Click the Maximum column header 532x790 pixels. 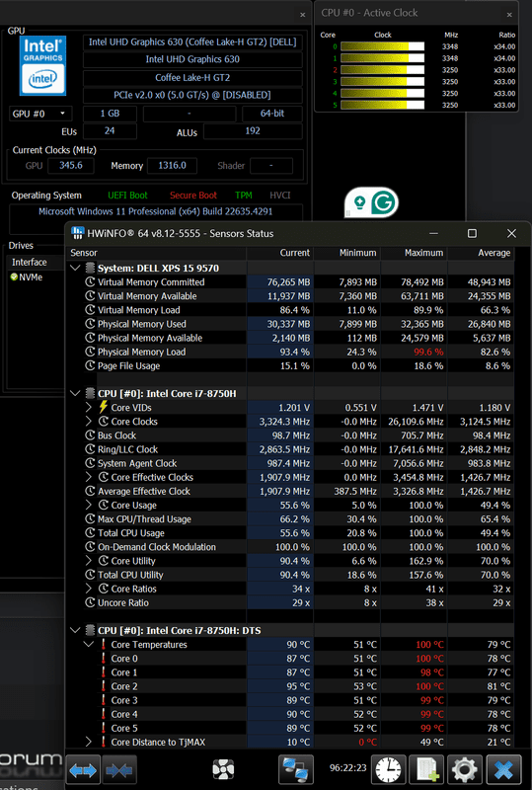tap(415, 253)
